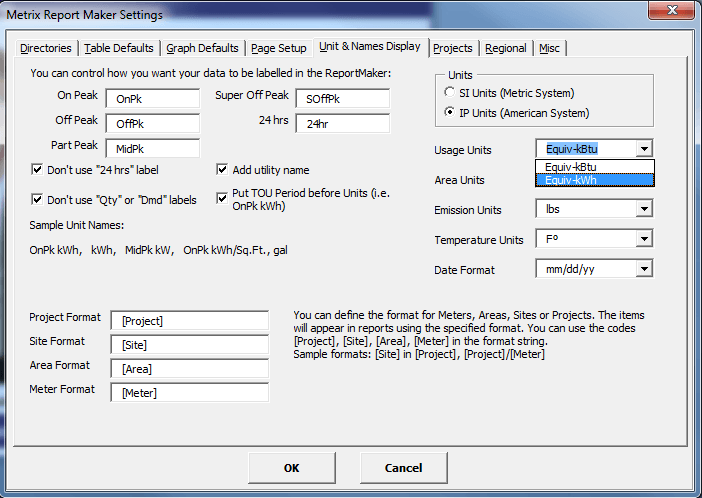The width and height of the screenshot is (702, 498).
Task: Open the Misc tab
Action: click(x=549, y=48)
